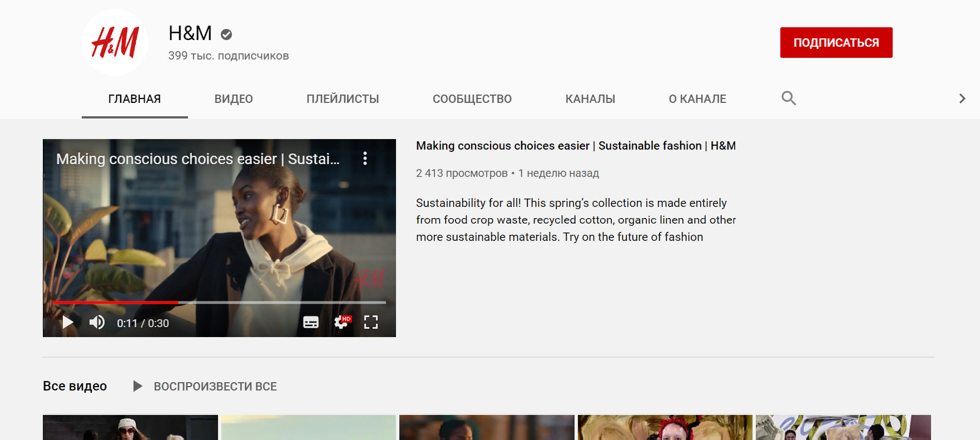Screen dimensions: 980x440
Task: Click the video progress bar to seek
Action: (x=220, y=302)
